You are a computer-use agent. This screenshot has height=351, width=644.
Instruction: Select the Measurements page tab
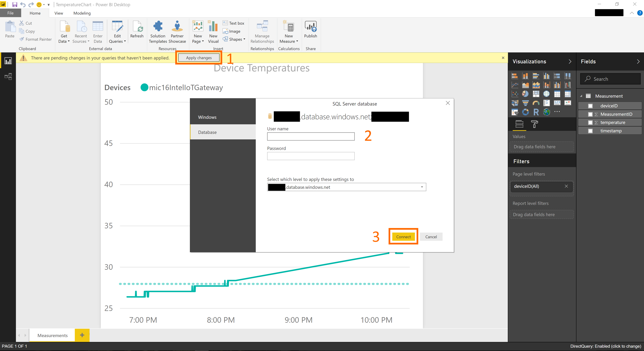[x=52, y=335]
